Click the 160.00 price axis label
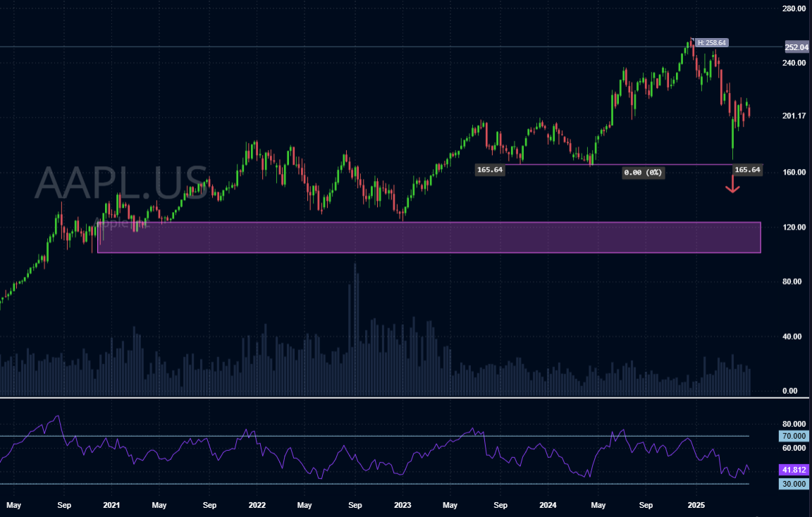 pyautogui.click(x=794, y=173)
